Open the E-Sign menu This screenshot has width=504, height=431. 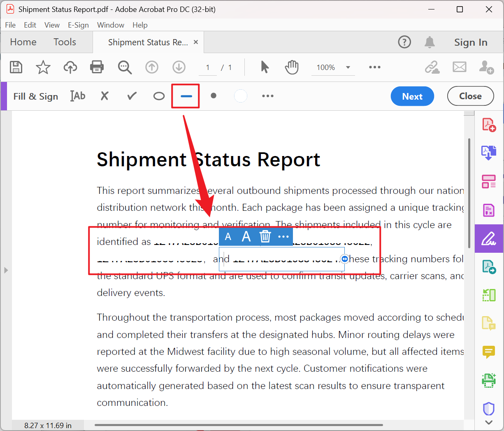78,25
